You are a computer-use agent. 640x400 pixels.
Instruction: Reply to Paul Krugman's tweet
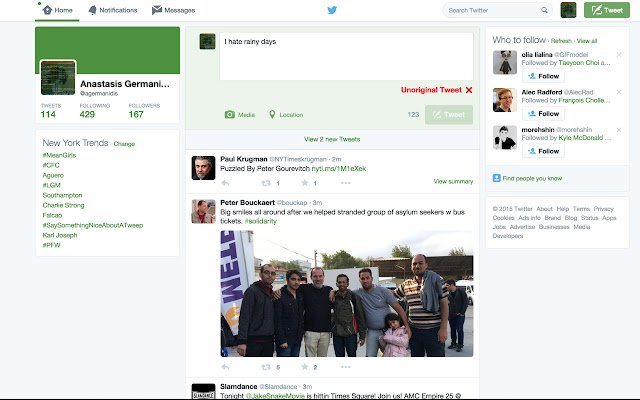point(225,183)
